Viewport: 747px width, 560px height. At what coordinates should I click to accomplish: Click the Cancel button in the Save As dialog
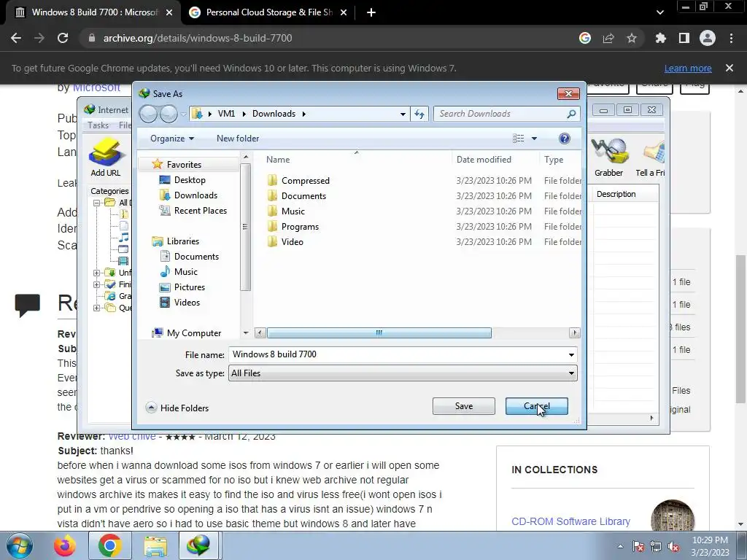536,406
